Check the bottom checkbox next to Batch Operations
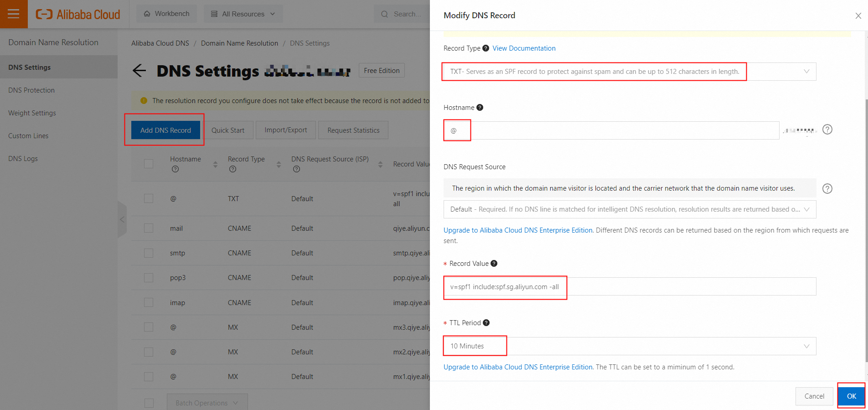The width and height of the screenshot is (868, 410). pos(149,403)
